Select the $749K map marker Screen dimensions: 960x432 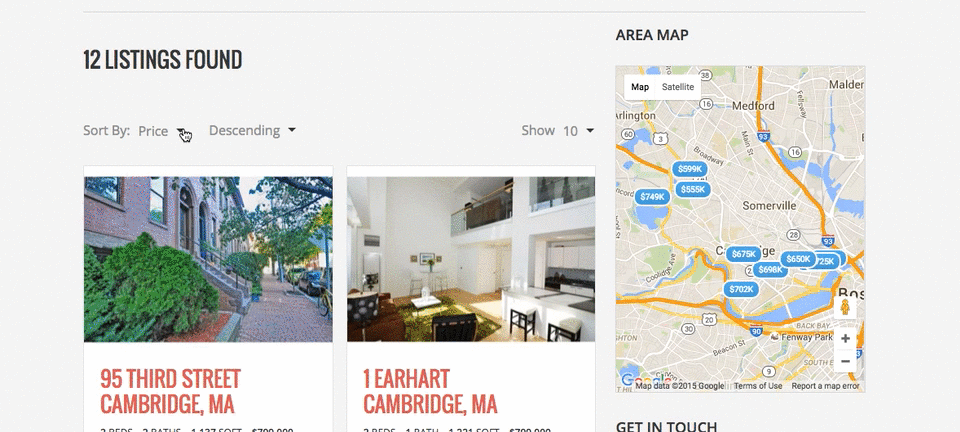pyautogui.click(x=653, y=196)
